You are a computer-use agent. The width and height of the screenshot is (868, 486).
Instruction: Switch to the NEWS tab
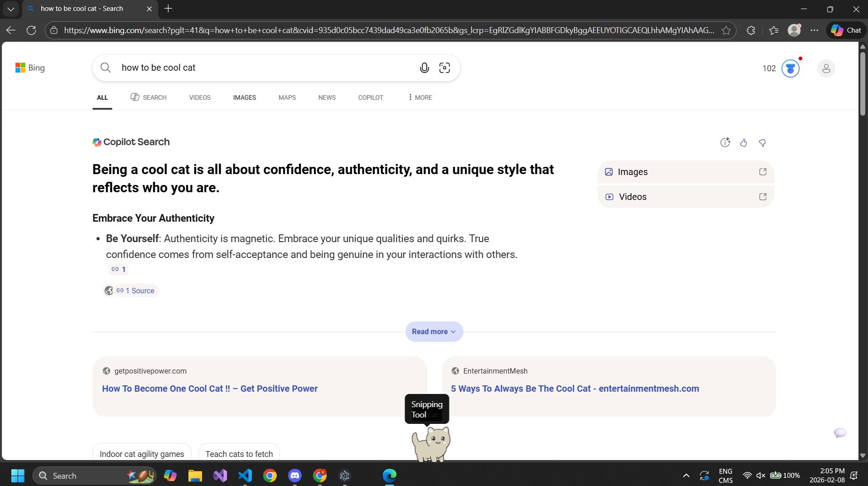(x=327, y=97)
